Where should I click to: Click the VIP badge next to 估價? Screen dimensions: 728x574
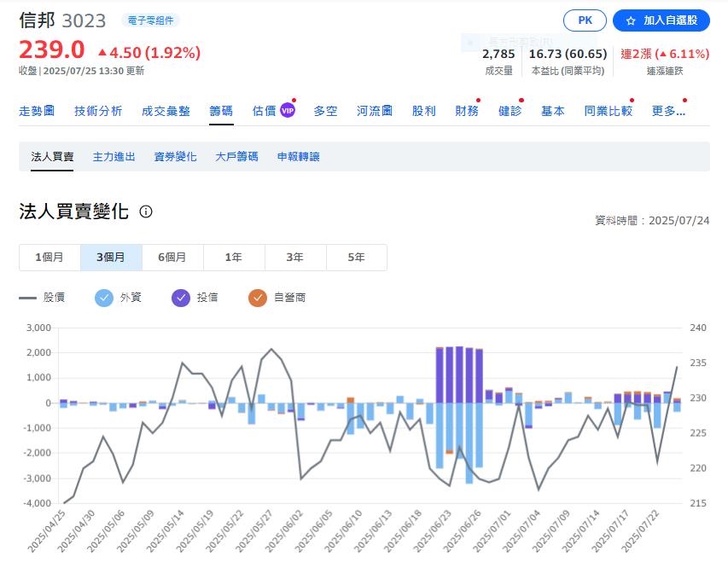pyautogui.click(x=288, y=111)
